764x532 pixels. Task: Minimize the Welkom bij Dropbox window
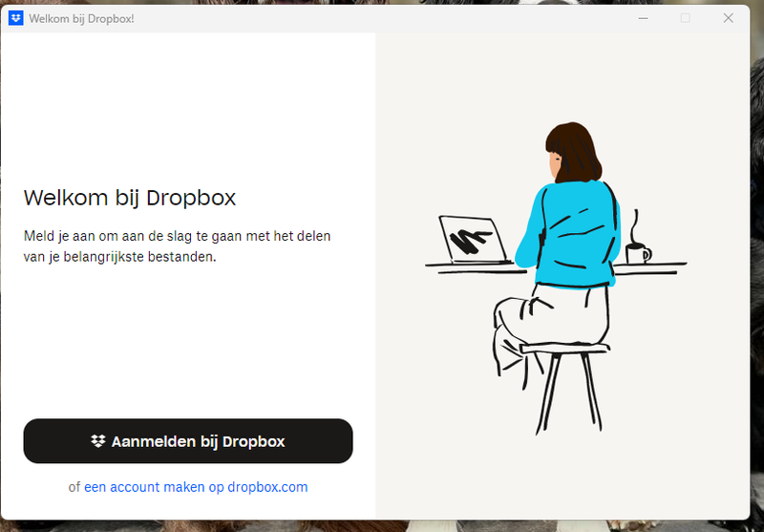[x=643, y=18]
